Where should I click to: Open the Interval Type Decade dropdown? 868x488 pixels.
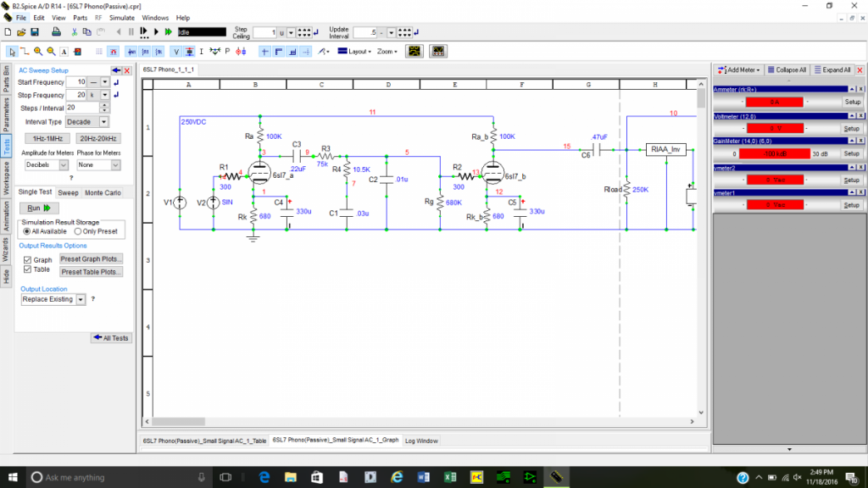[x=103, y=122]
